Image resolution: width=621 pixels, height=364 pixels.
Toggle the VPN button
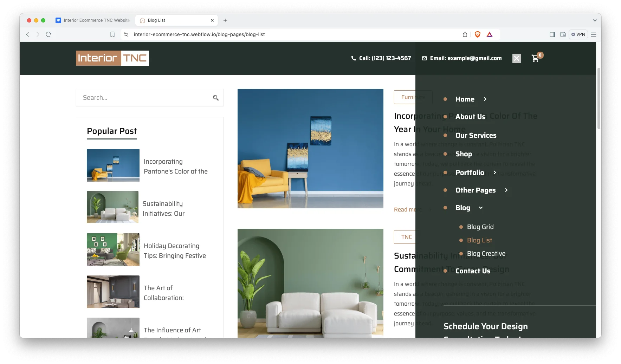[x=578, y=34]
